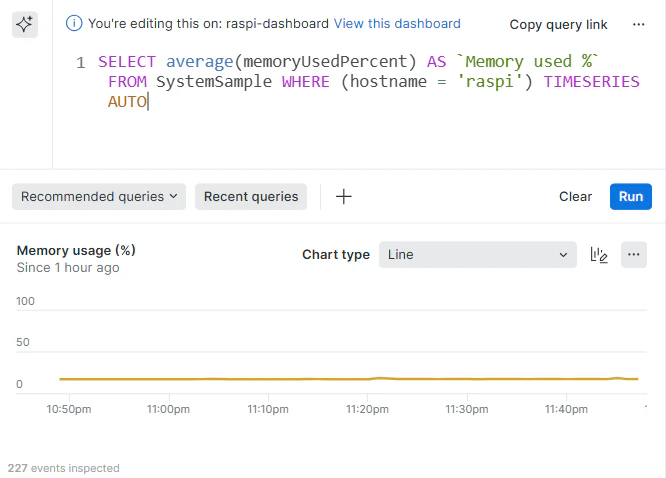Image resolution: width=666 pixels, height=478 pixels.
Task: Click the 11:30pm axis label
Action: coord(467,409)
